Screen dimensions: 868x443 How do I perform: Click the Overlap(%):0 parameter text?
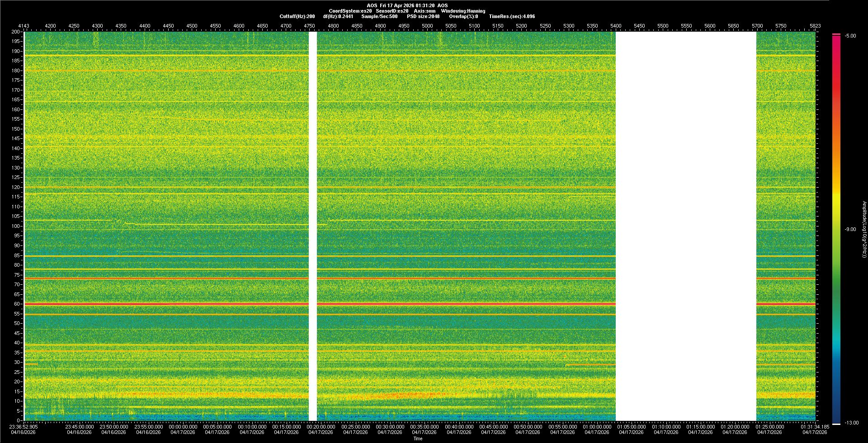tap(463, 16)
